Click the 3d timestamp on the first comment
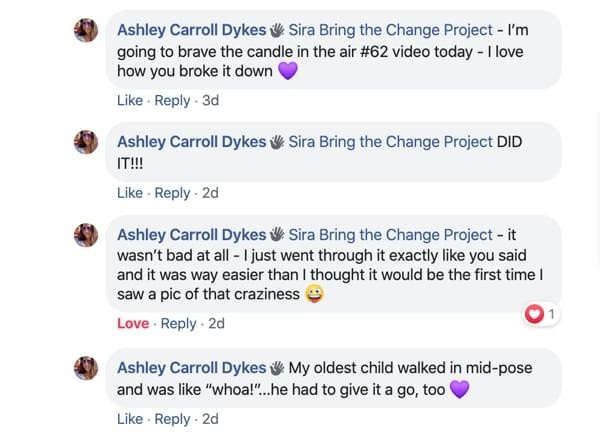 [210, 100]
